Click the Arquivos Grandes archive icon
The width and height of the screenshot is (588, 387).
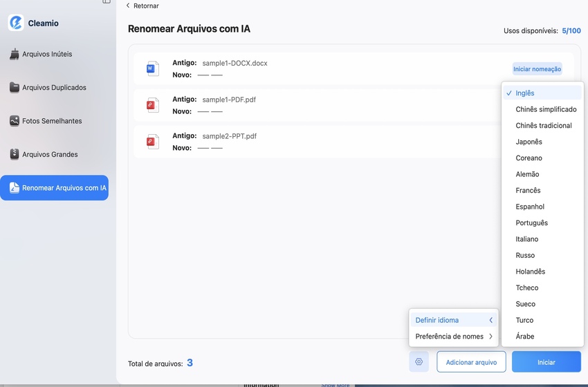pos(15,154)
